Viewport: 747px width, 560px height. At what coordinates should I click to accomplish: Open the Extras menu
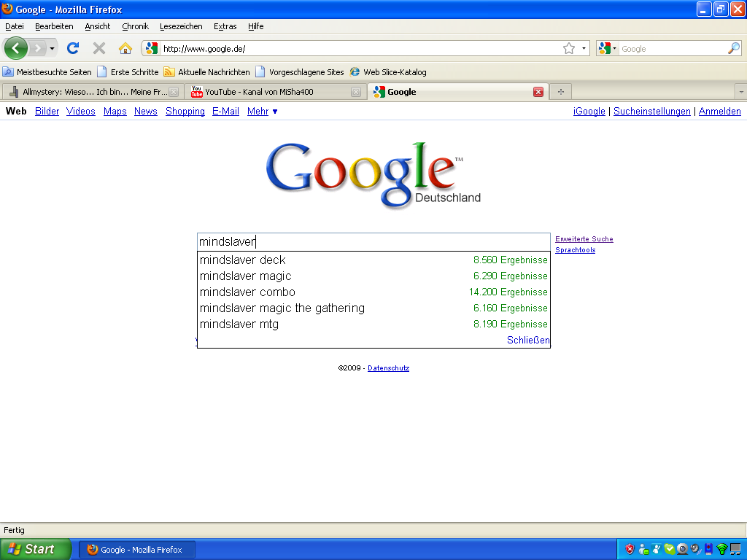click(x=225, y=26)
